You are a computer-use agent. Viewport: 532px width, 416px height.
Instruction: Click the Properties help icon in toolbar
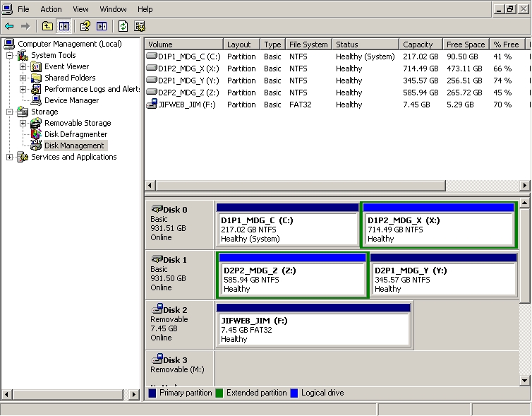(x=85, y=26)
